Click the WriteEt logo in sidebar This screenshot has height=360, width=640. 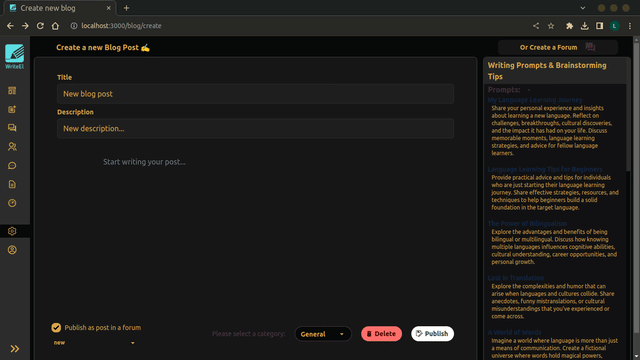click(14, 56)
